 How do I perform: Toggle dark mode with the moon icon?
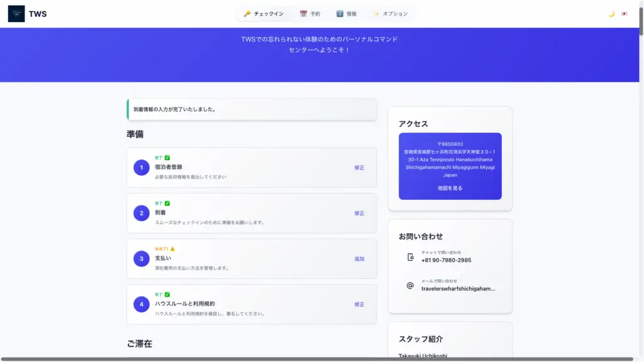(611, 14)
